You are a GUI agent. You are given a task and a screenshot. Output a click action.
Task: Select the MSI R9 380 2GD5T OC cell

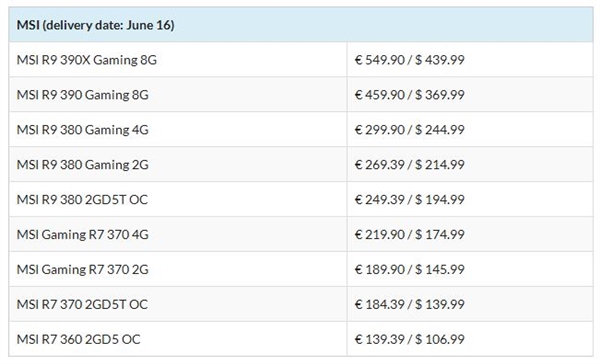point(178,199)
